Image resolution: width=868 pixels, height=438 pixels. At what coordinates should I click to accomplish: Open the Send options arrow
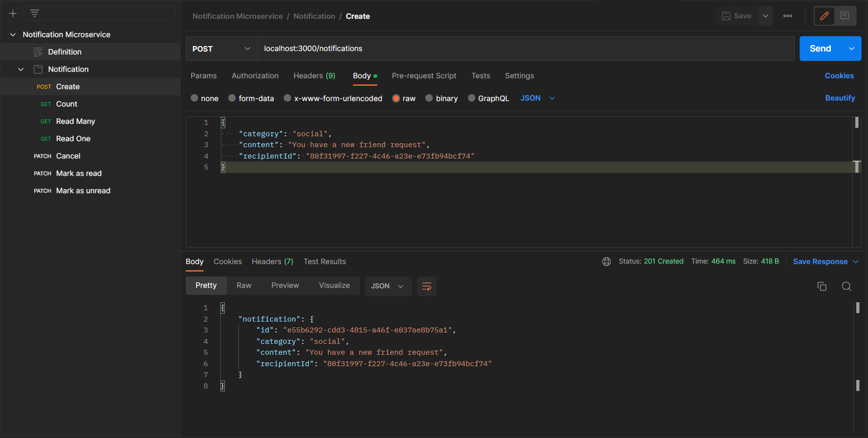click(852, 49)
